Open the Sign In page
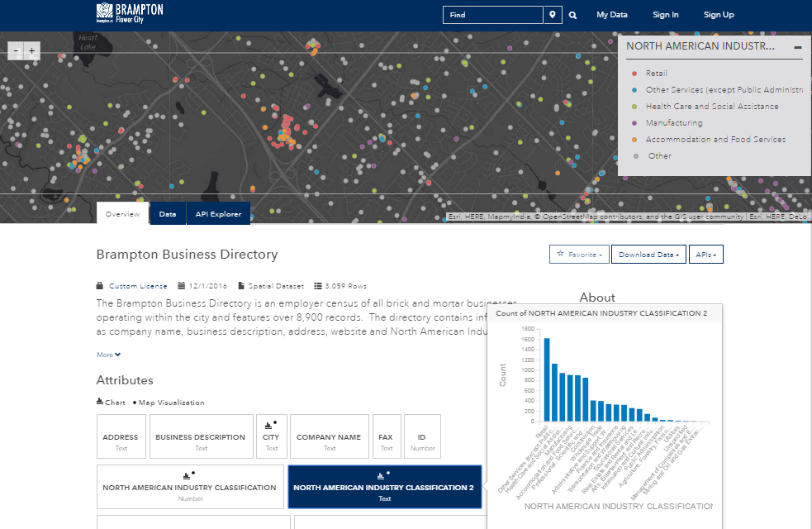 (x=665, y=14)
